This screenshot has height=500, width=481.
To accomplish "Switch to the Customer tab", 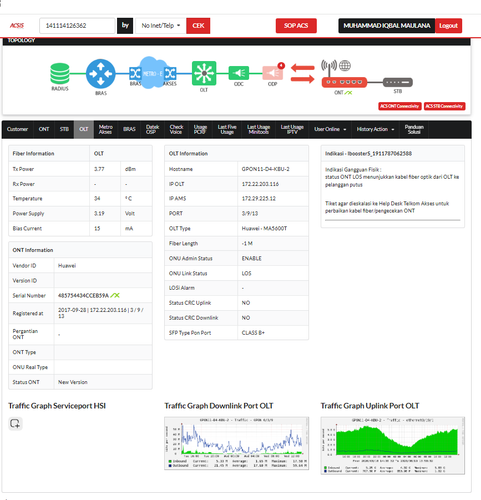I will tap(17, 129).
